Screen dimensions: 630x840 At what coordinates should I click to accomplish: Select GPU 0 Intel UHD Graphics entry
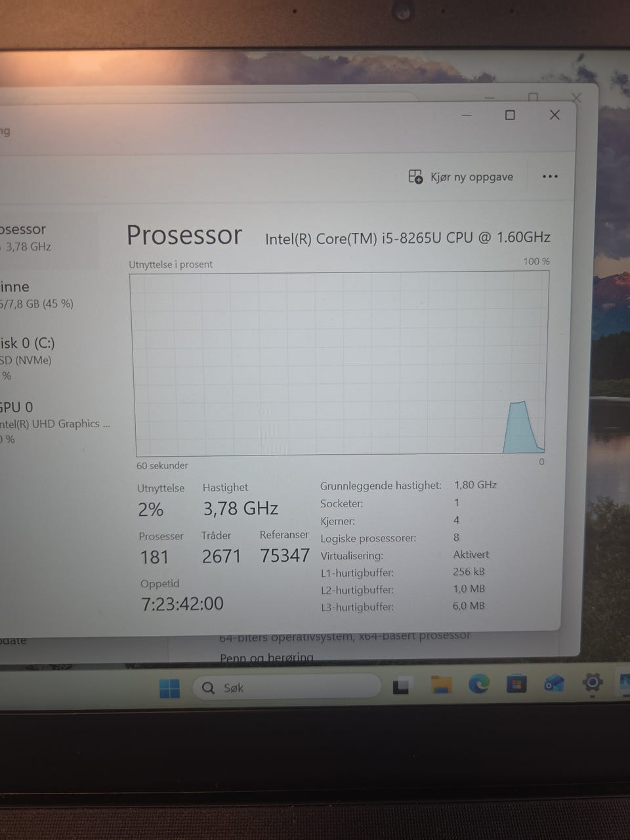pos(55,423)
